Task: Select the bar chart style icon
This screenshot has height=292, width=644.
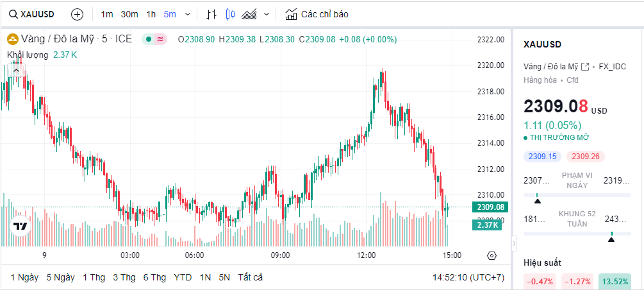Action: (x=212, y=14)
